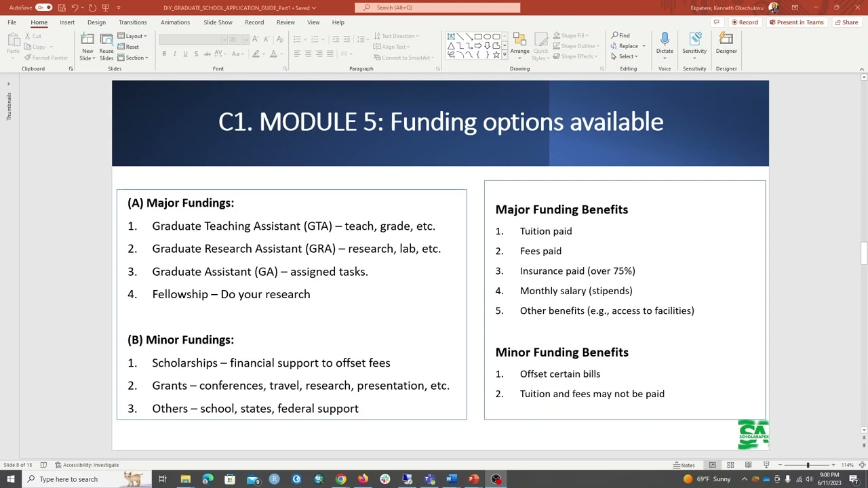Click the Record button
Screen dimensions: 868x488
click(x=745, y=22)
